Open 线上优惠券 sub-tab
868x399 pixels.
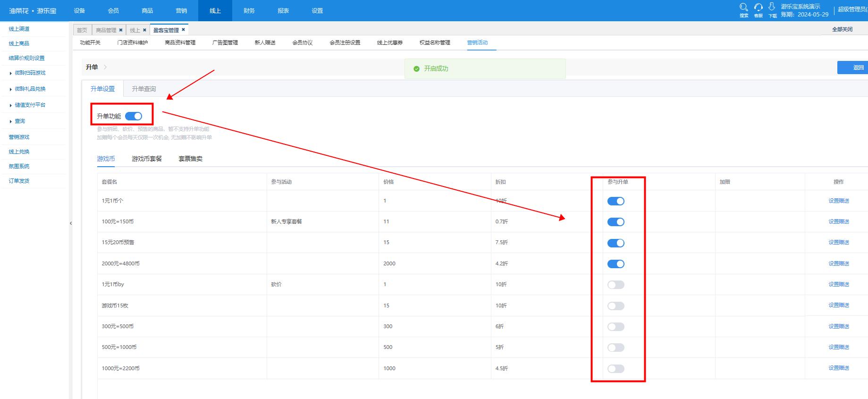pos(390,42)
